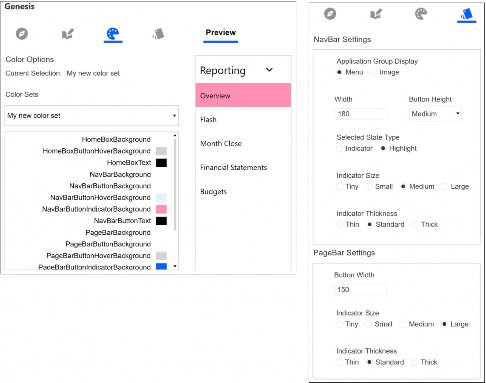Set PageBar indicator thickness to Thick
Image resolution: width=486 pixels, height=383 pixels.
pos(414,362)
